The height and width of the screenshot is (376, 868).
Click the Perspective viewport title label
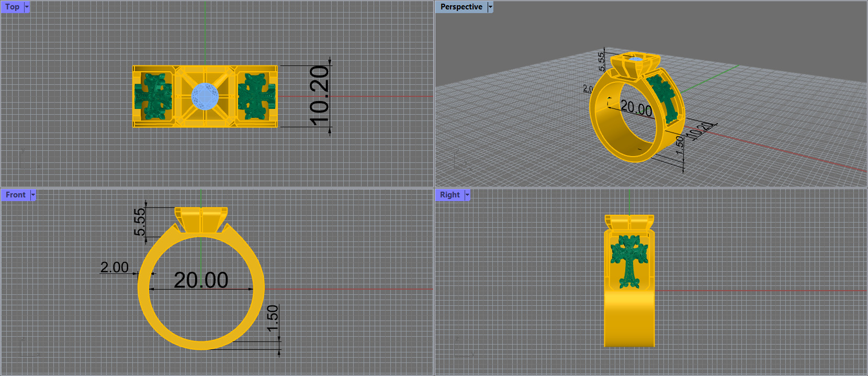(x=461, y=7)
